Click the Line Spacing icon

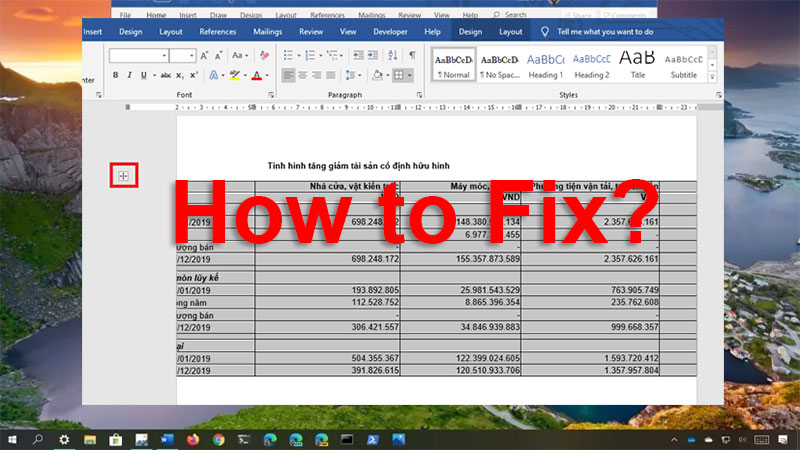350,75
